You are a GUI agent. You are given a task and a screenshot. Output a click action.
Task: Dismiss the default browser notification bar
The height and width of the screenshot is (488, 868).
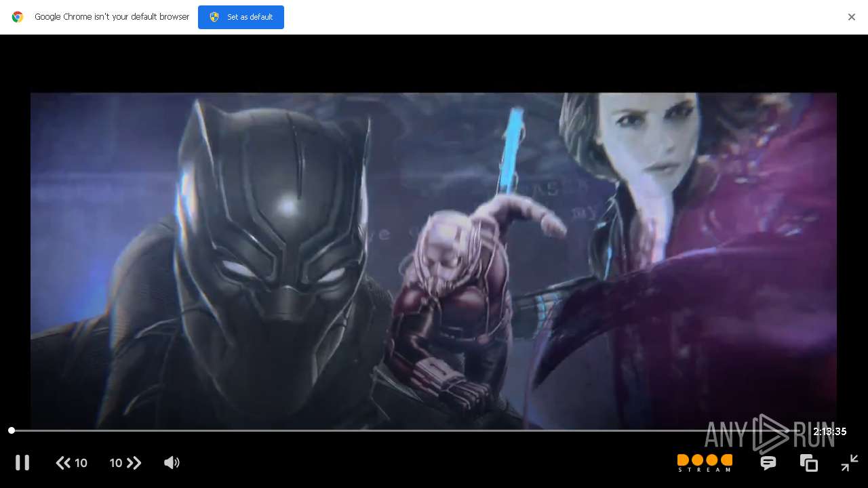[852, 17]
